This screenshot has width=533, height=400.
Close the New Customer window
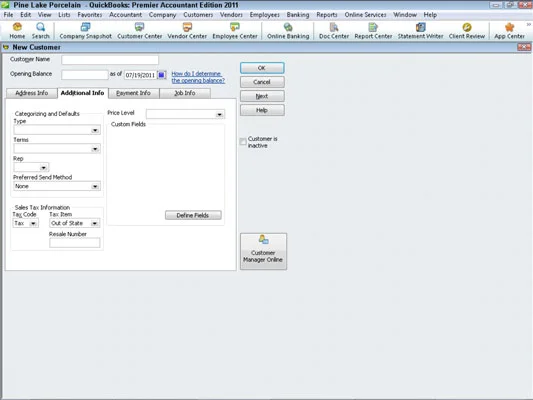pos(524,47)
